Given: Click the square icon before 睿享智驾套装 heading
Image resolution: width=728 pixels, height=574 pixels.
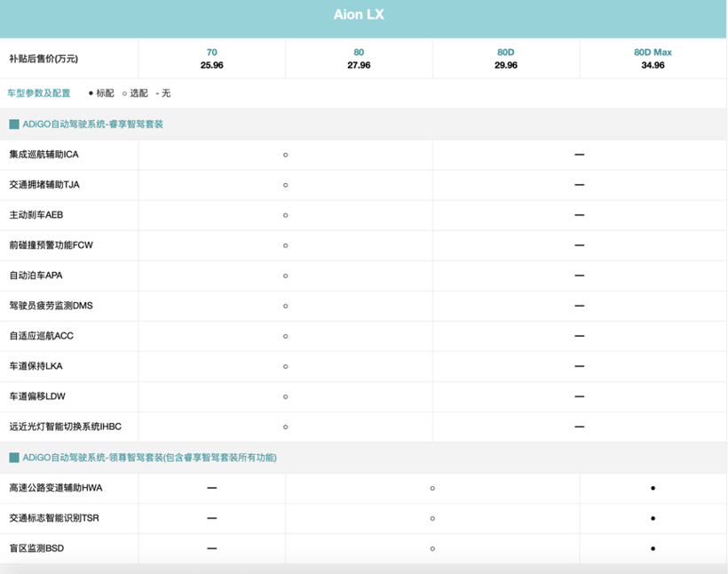Looking at the screenshot, I should pos(14,124).
